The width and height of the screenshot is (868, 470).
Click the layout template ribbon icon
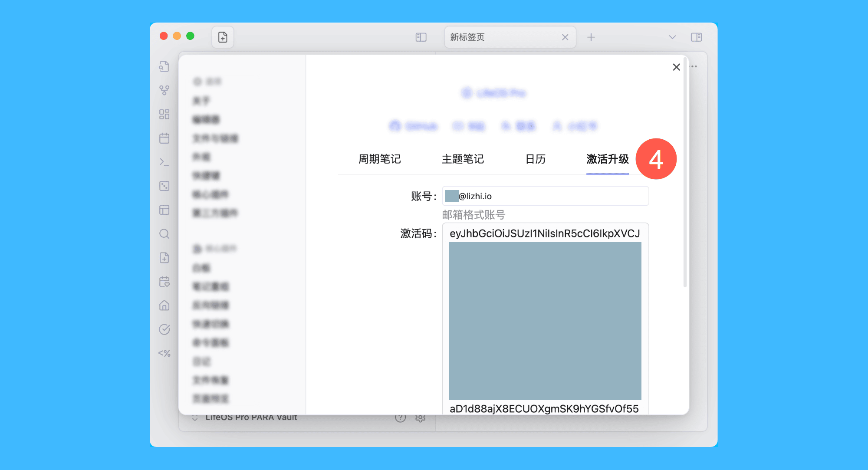164,210
